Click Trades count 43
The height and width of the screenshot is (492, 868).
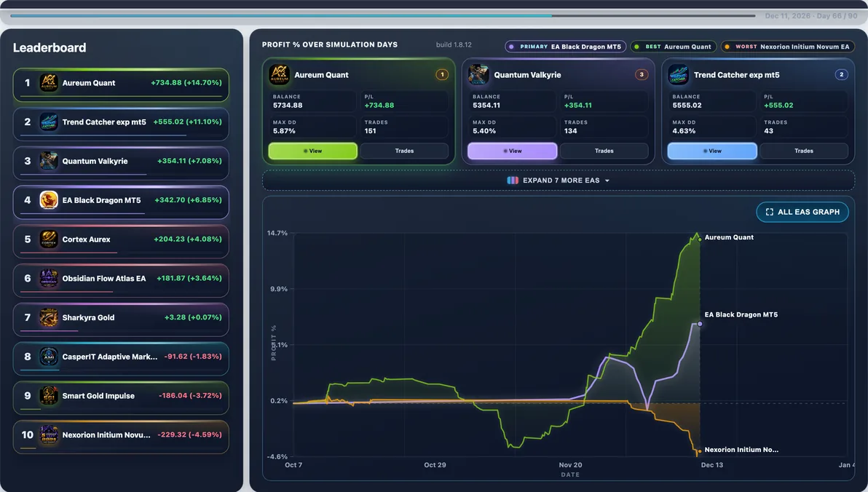click(768, 131)
